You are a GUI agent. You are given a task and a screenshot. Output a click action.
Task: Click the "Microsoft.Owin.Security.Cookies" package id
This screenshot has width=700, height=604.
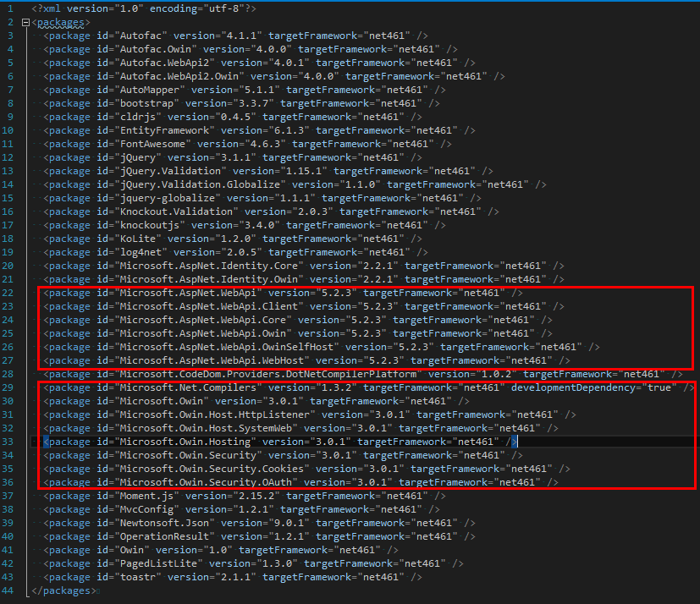pos(212,469)
